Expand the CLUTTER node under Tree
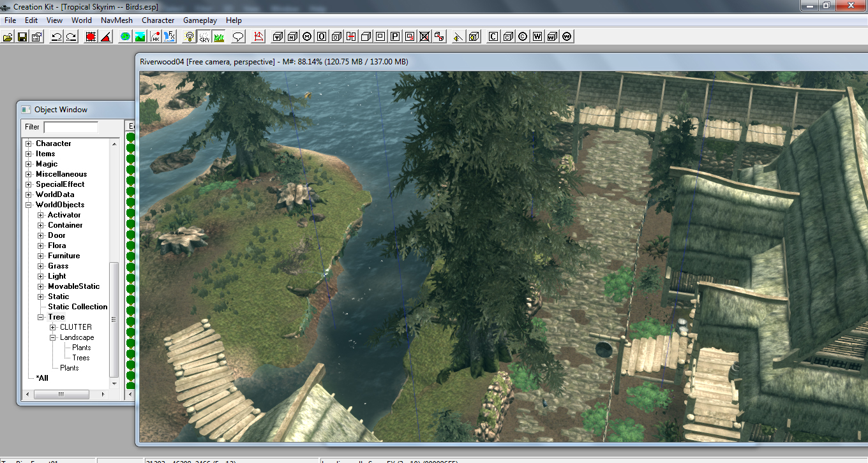Viewport: 868px width, 463px height. click(53, 327)
